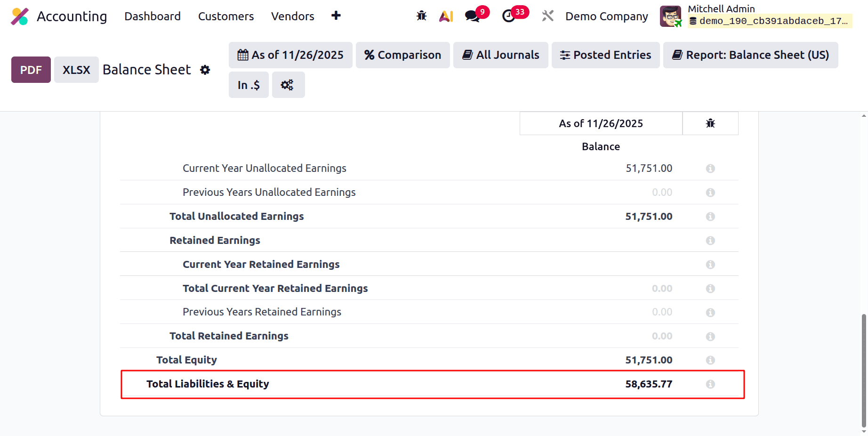Open the gear next to Balance Sheet title
Screen dimensions: 868x436
click(205, 70)
